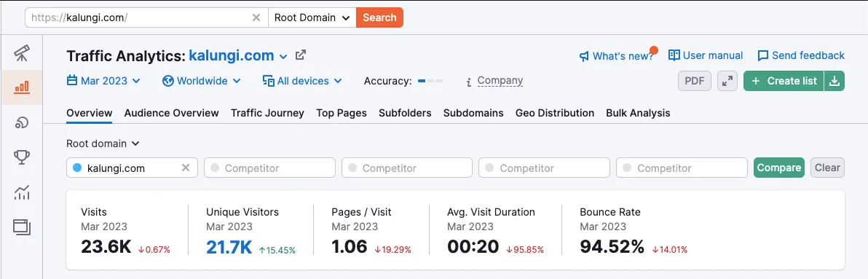
Task: Select the bar chart analytics sidebar icon
Action: click(x=22, y=87)
